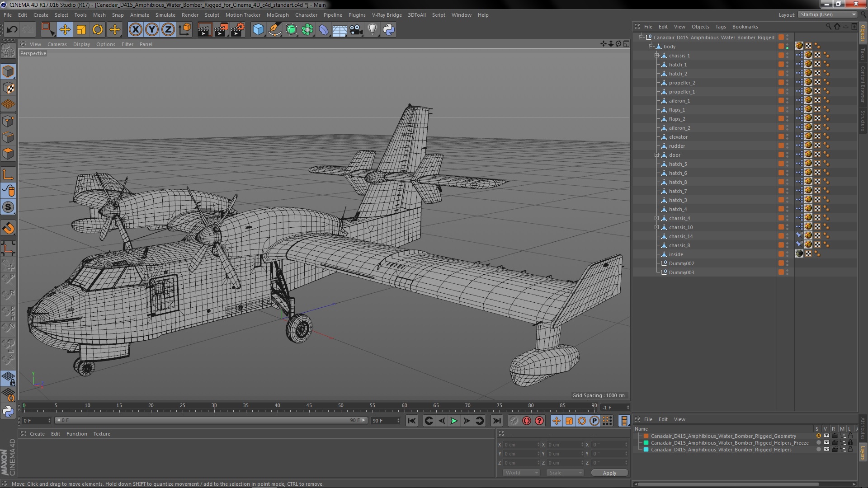Go to the end of animation

tap(497, 421)
